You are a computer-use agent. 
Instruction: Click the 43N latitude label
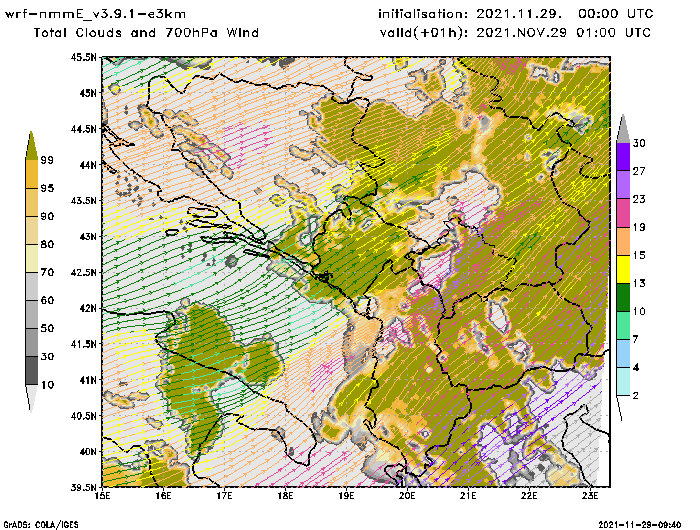(88, 236)
